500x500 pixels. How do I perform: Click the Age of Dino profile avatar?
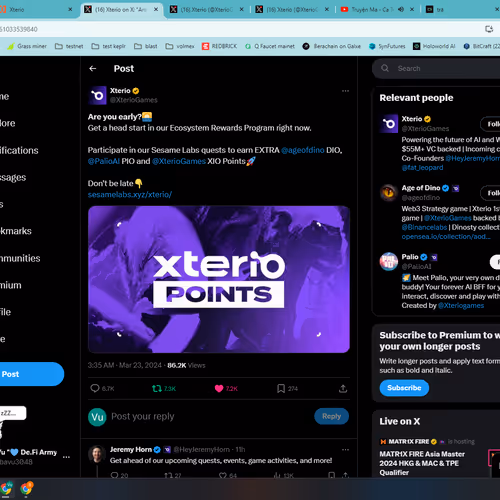389,193
